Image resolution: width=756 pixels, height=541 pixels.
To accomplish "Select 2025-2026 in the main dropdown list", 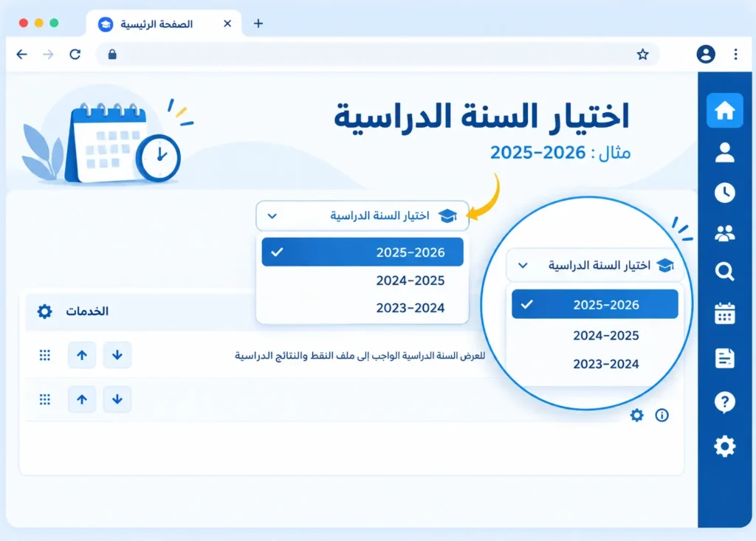I will pyautogui.click(x=362, y=252).
